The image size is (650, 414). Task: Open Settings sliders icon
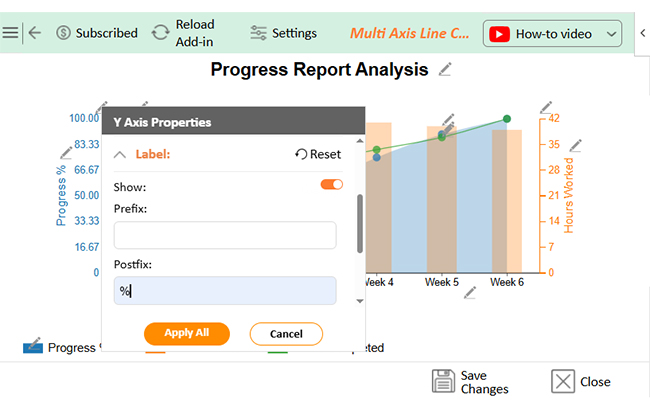[259, 33]
